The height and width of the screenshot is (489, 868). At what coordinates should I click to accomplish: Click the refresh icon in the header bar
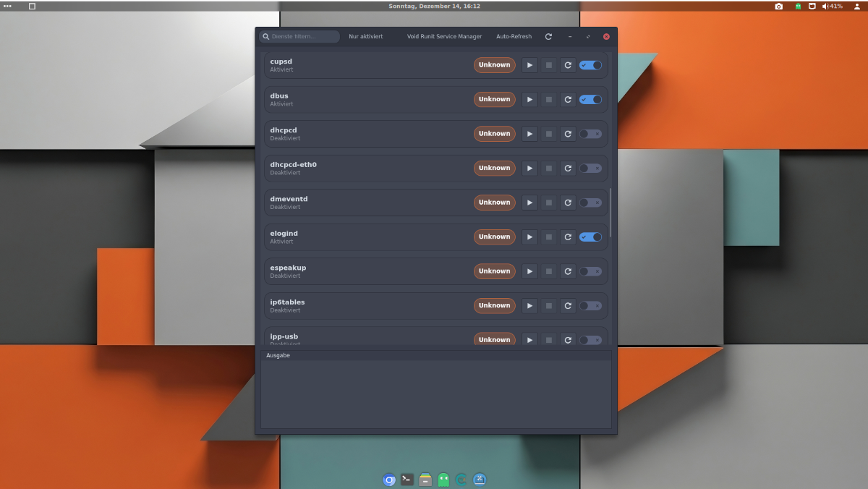[x=548, y=36]
